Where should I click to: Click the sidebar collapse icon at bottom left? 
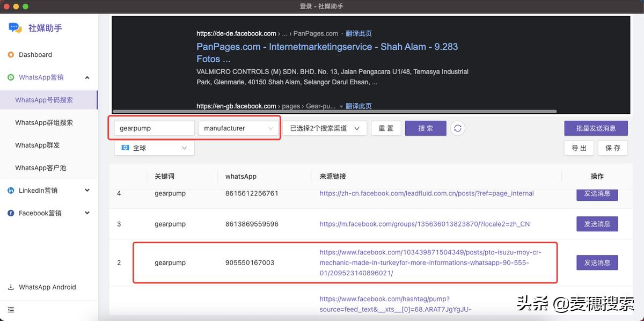(x=11, y=310)
